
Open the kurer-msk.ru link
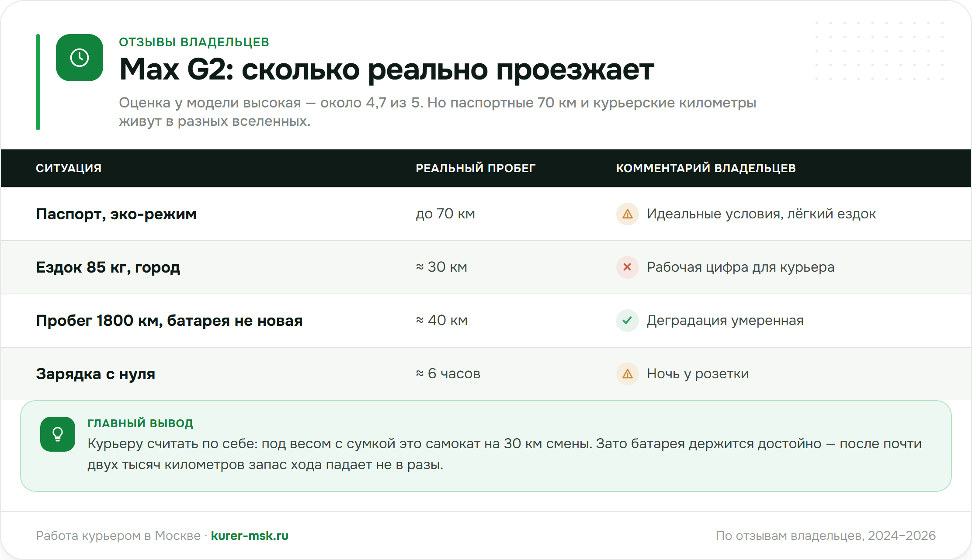pos(250,536)
